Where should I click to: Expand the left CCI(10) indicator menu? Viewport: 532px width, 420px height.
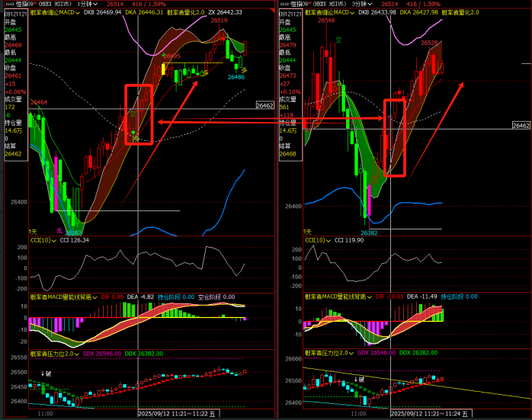point(53,240)
